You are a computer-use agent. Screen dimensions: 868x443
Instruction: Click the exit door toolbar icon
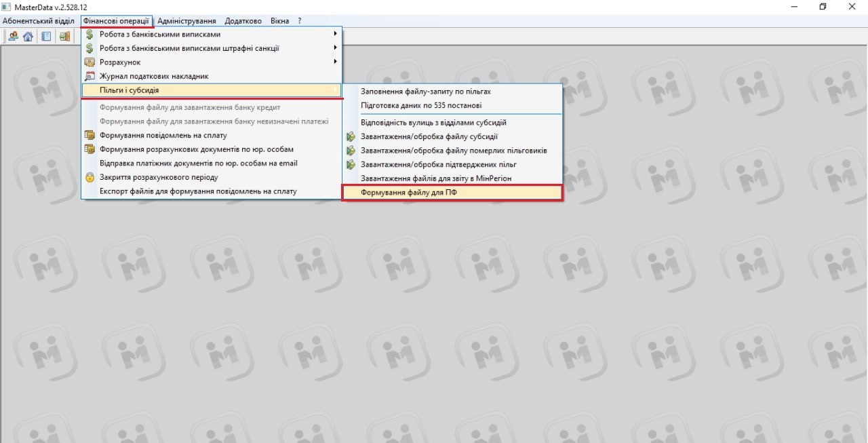[64, 37]
